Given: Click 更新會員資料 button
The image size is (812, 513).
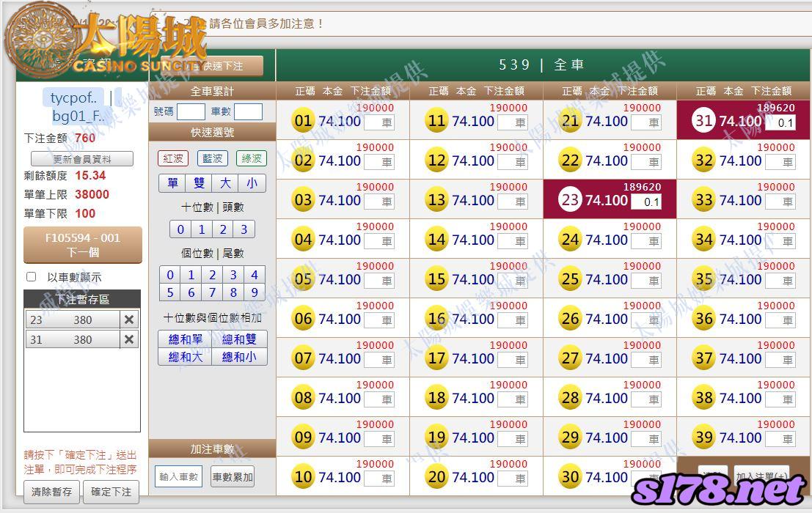Looking at the screenshot, I should [x=82, y=159].
